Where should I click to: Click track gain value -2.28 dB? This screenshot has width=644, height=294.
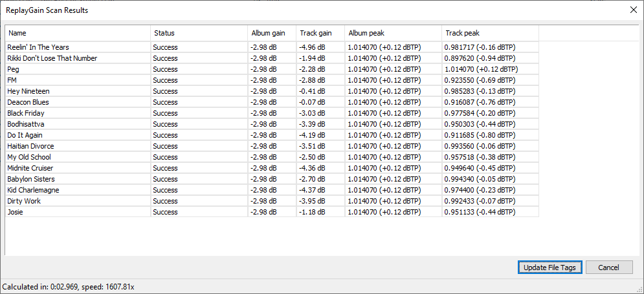click(312, 69)
